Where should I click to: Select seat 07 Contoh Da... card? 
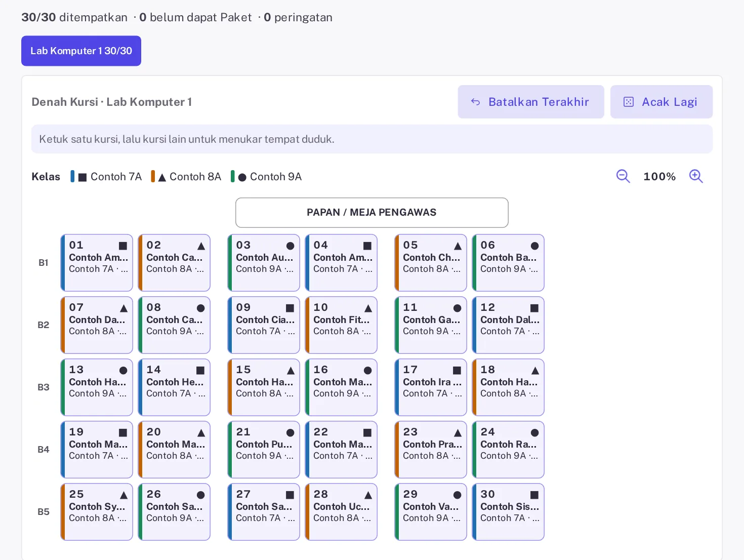(97, 325)
